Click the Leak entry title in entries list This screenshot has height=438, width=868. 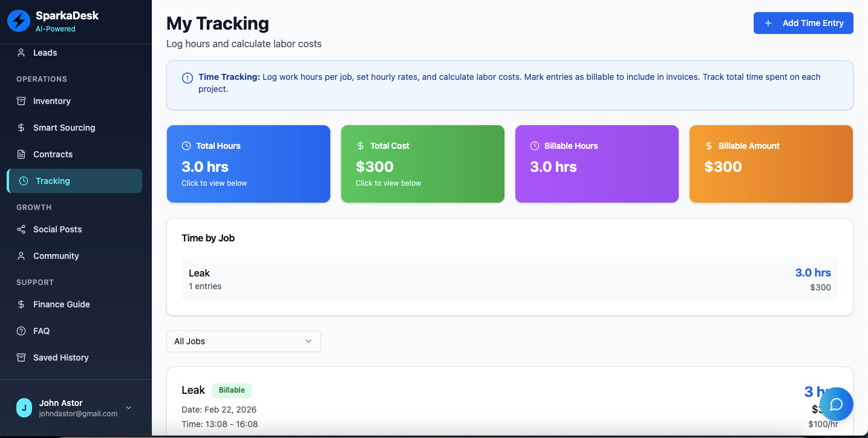[x=194, y=390]
